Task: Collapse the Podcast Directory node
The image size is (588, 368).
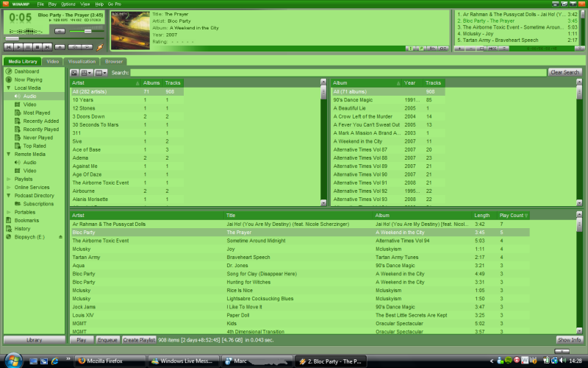Action: (8, 196)
